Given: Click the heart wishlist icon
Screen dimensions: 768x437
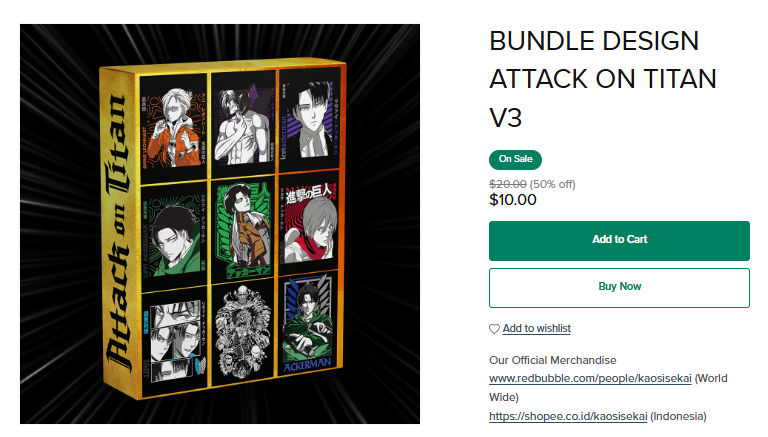Looking at the screenshot, I should (494, 329).
